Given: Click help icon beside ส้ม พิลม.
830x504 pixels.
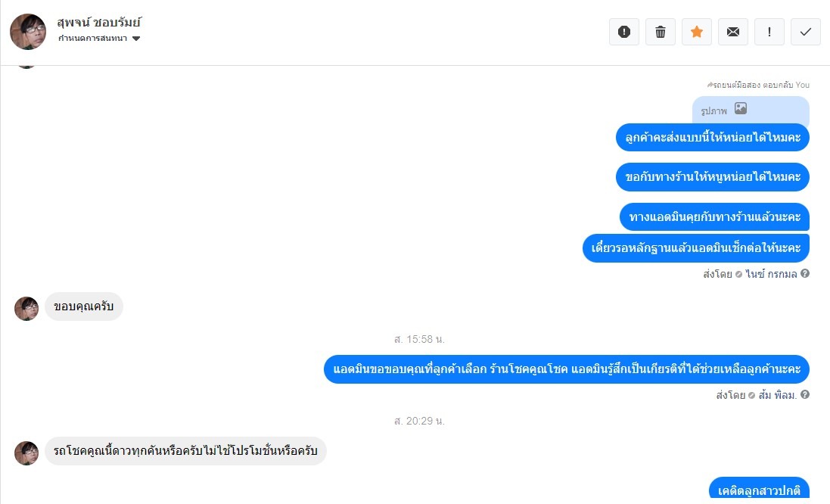Looking at the screenshot, I should click(x=804, y=394).
